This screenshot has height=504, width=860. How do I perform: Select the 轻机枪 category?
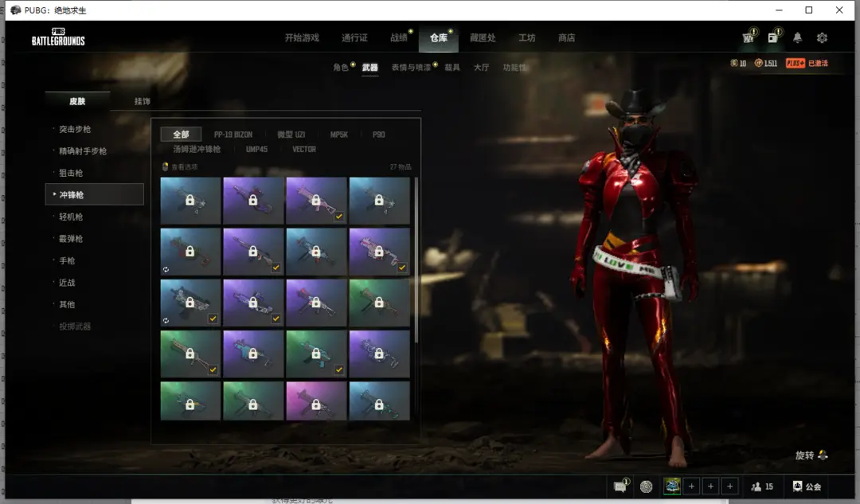click(71, 217)
